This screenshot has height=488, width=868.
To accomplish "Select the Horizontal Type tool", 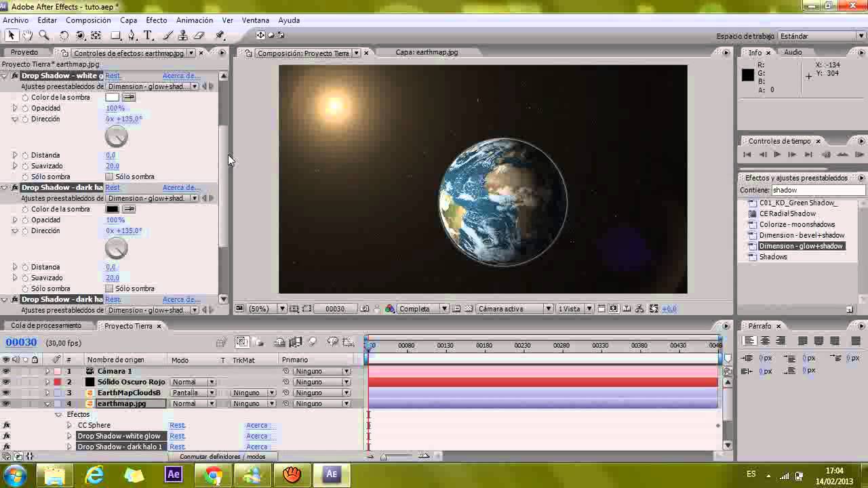I will [x=148, y=35].
